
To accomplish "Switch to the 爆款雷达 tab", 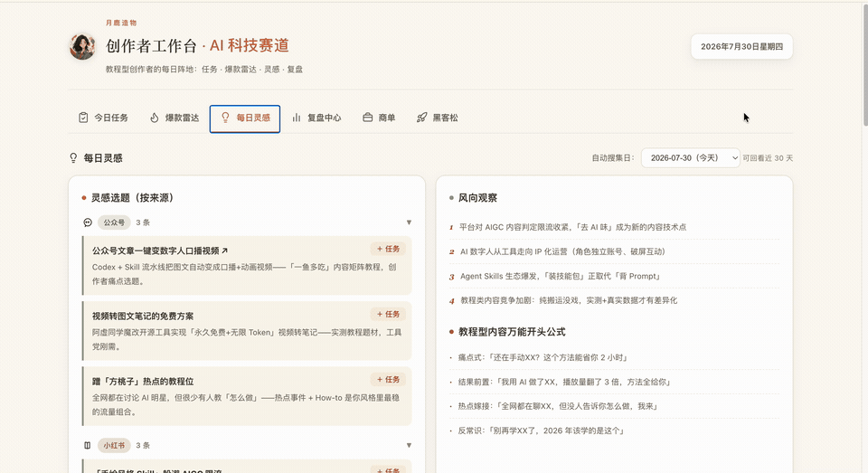I will click(x=175, y=118).
